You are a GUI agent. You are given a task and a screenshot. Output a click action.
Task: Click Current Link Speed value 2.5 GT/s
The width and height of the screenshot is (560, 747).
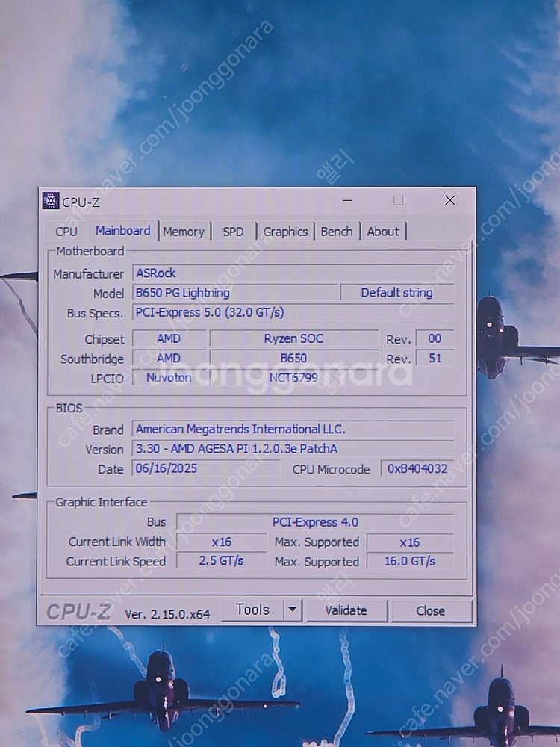222,561
